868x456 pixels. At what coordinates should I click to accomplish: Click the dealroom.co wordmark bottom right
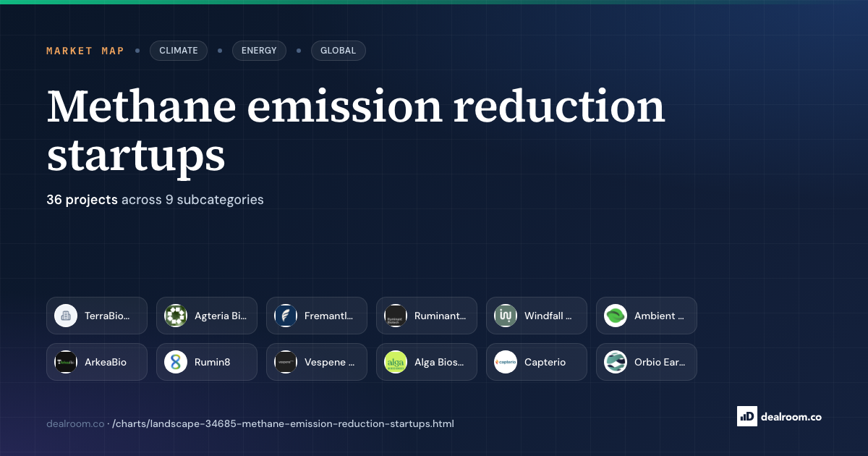pos(791,416)
